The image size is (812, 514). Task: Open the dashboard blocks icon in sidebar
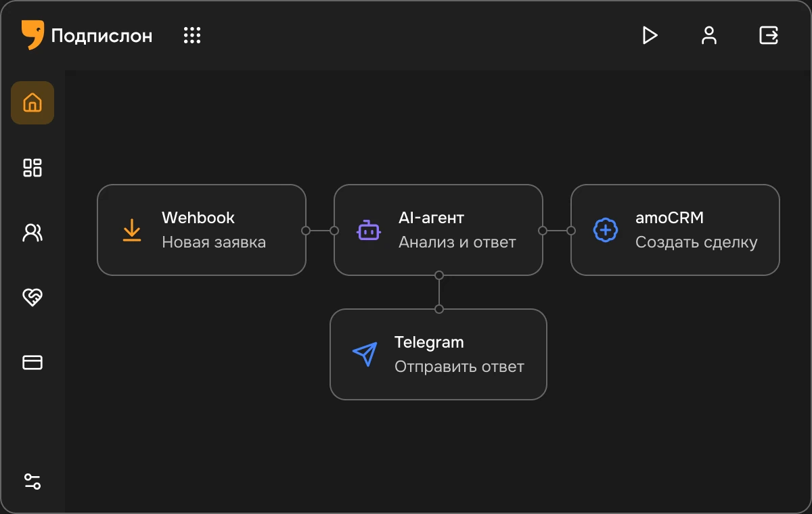(x=32, y=168)
